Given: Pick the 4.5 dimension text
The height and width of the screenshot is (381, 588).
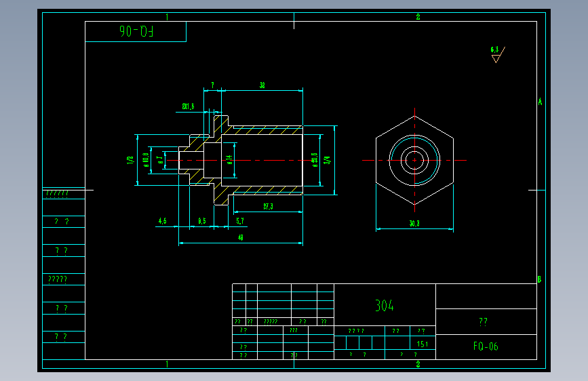Looking at the screenshot, I should tap(162, 221).
